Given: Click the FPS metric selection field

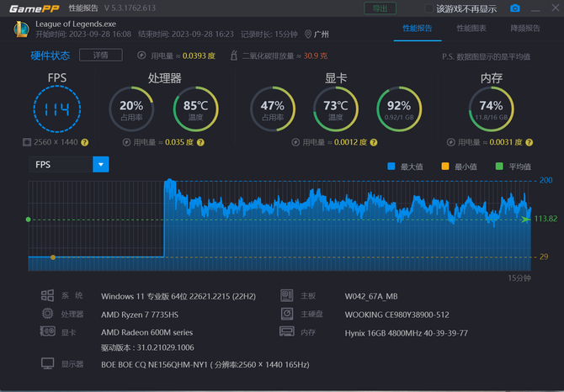Looking at the screenshot, I should tap(61, 165).
